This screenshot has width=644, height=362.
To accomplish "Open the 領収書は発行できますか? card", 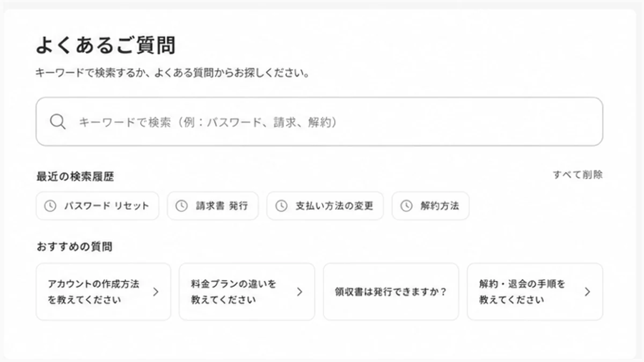I will (x=391, y=292).
